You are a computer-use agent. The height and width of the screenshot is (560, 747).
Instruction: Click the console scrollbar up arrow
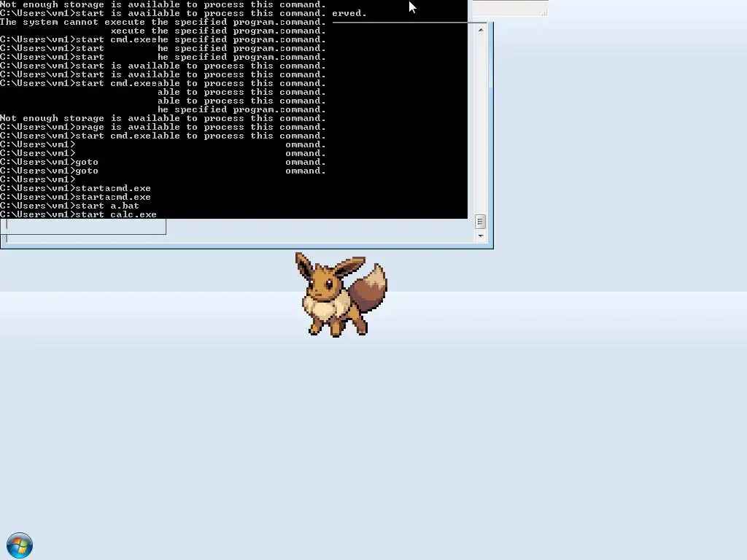(x=481, y=30)
